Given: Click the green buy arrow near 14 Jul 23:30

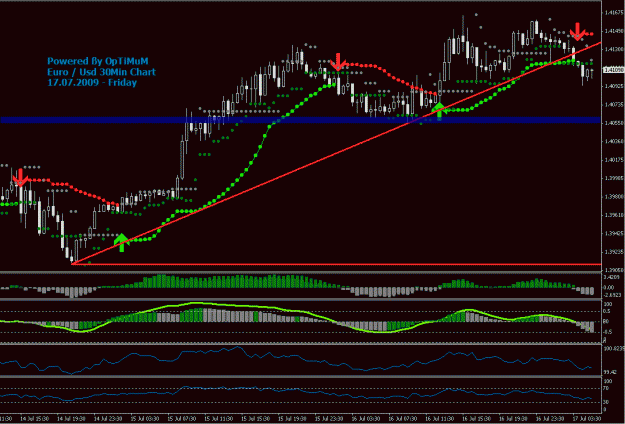Looking at the screenshot, I should click(122, 243).
